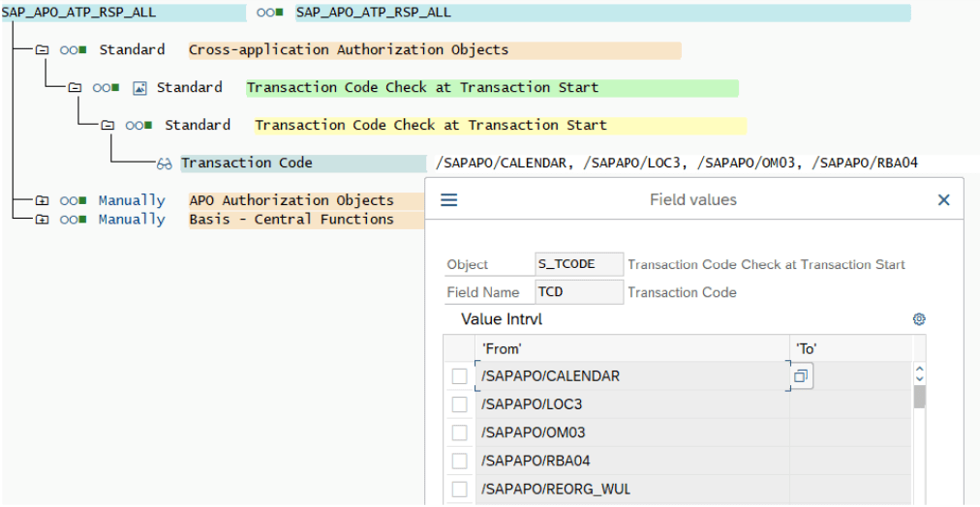Tick the checkbox for /SAPAPO/CALENDAR row

tap(459, 376)
